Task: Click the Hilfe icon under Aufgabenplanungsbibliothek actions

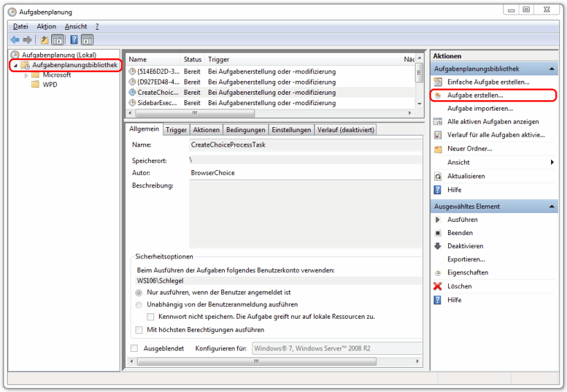Action: pos(438,190)
